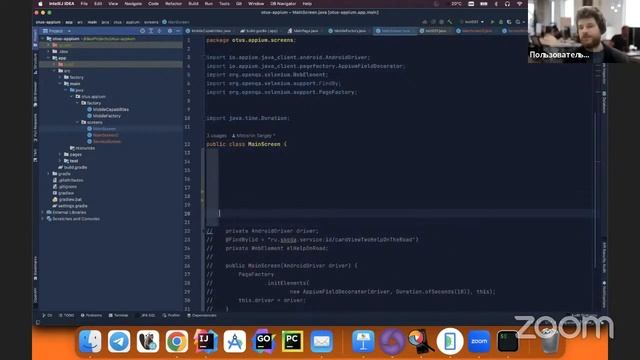Open the Dependencies tool window
640x360 pixels.
(202, 316)
